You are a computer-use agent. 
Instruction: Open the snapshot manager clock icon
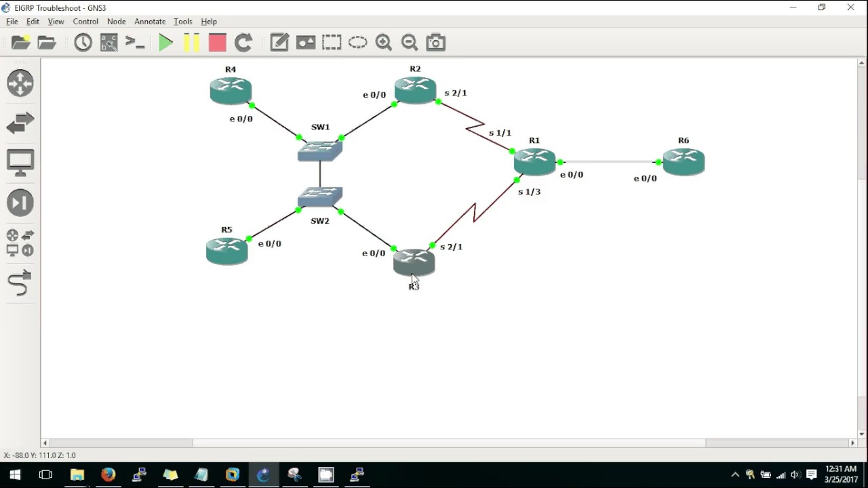point(83,43)
